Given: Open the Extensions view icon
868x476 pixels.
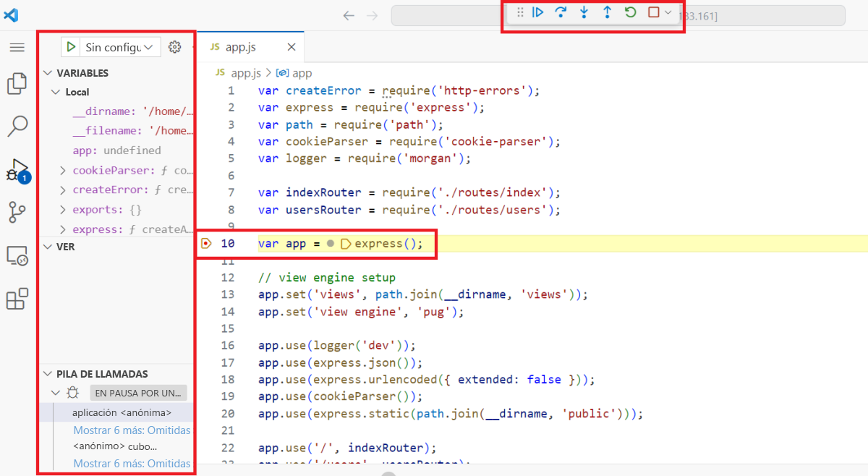Looking at the screenshot, I should (x=17, y=298).
